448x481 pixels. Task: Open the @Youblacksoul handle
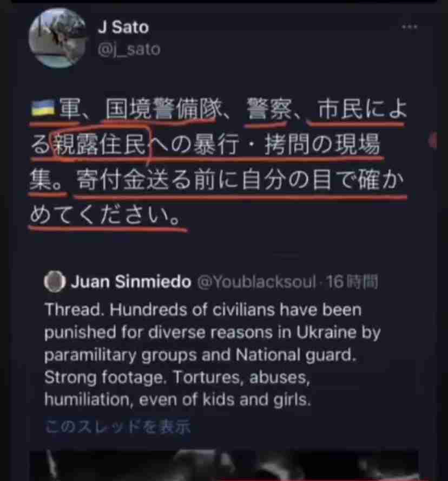click(x=256, y=282)
